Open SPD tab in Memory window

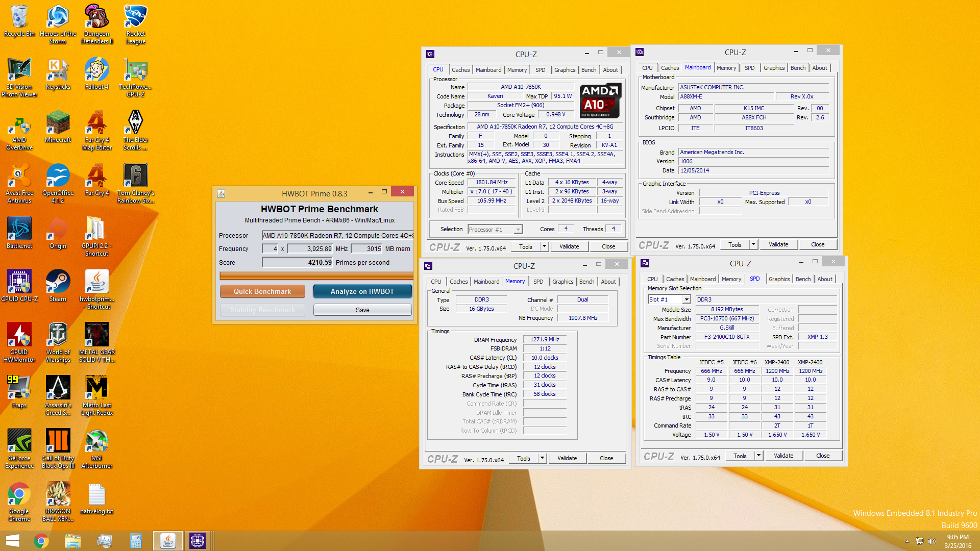(538, 282)
